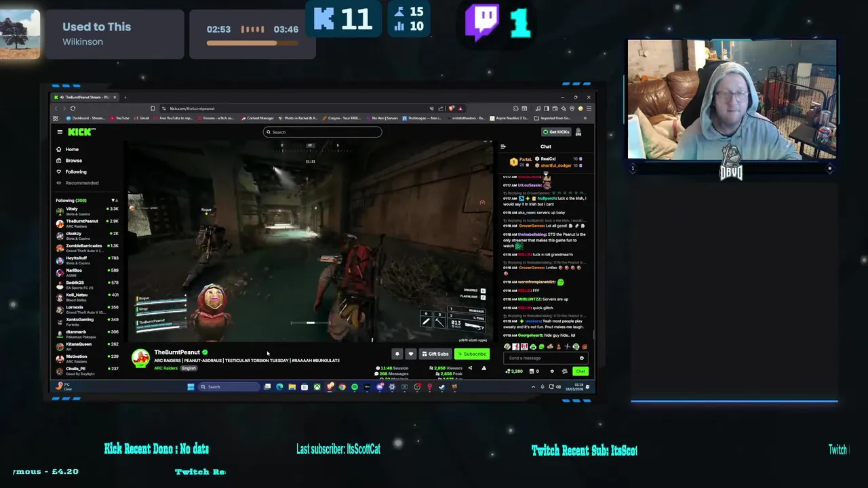Select Recommended in Kick sidebar

point(81,183)
